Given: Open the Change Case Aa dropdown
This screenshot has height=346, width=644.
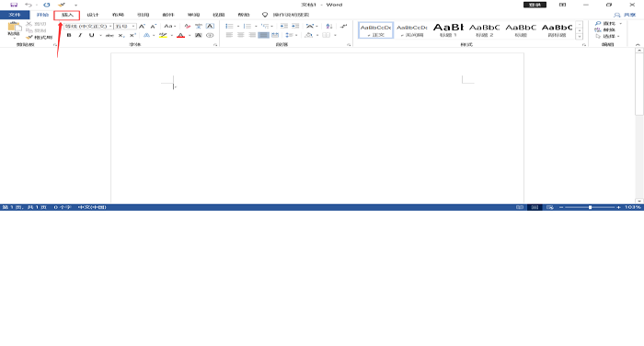Looking at the screenshot, I should [169, 27].
